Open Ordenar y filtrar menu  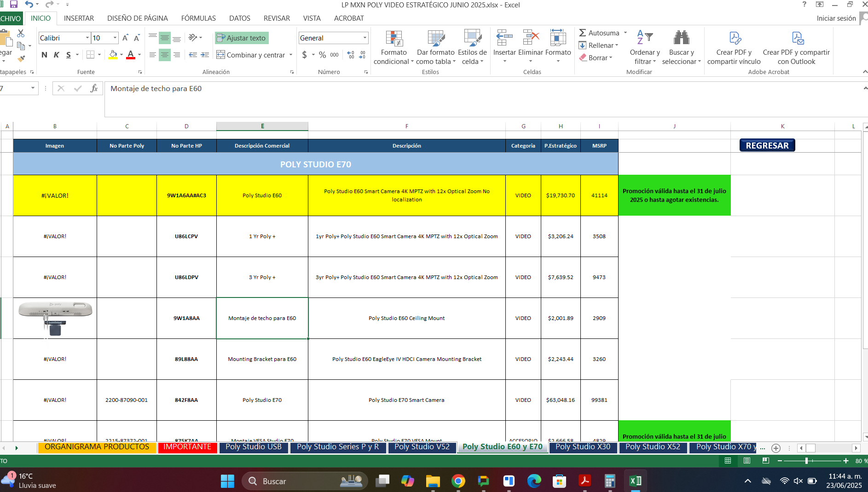(x=645, y=47)
